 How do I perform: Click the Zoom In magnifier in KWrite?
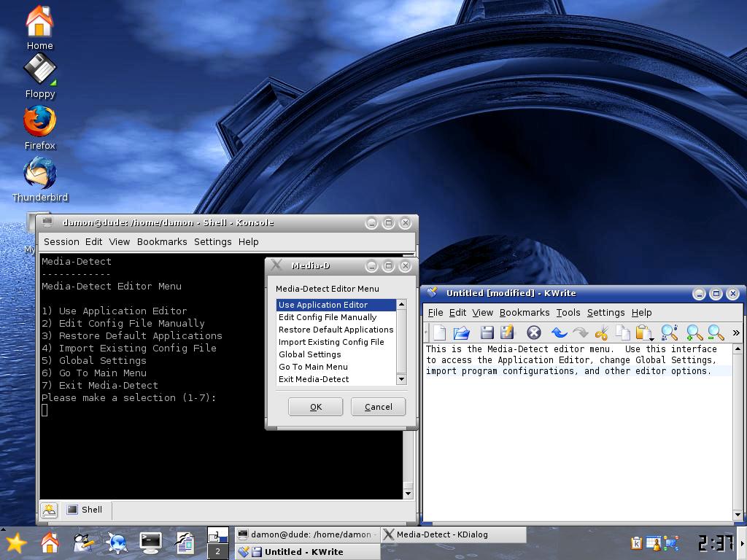pos(694,332)
